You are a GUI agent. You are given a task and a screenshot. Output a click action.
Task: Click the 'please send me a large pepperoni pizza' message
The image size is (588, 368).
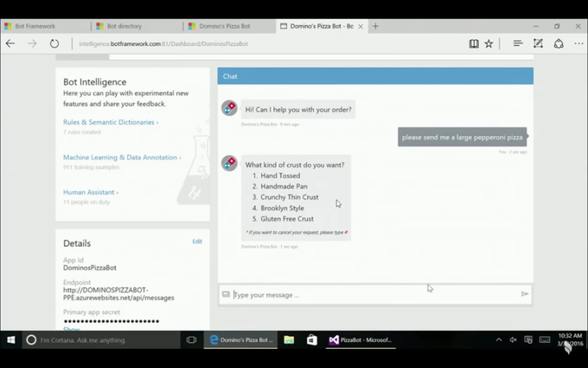pos(462,137)
